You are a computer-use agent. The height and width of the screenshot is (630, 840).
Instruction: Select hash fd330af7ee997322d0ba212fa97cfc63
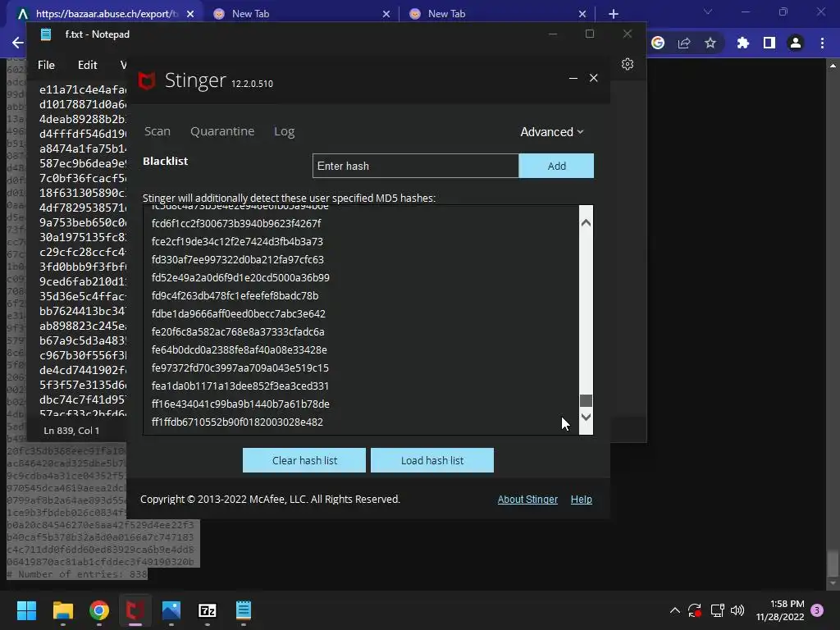(238, 260)
